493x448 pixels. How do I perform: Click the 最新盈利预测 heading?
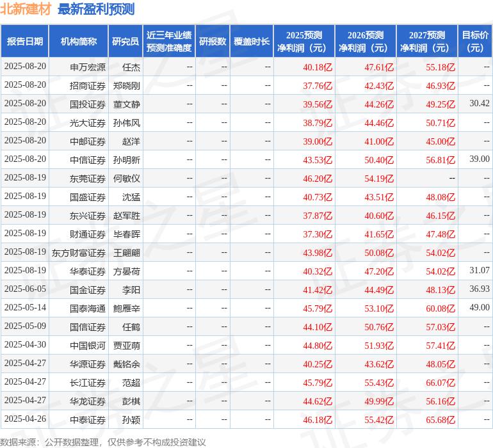click(x=96, y=9)
